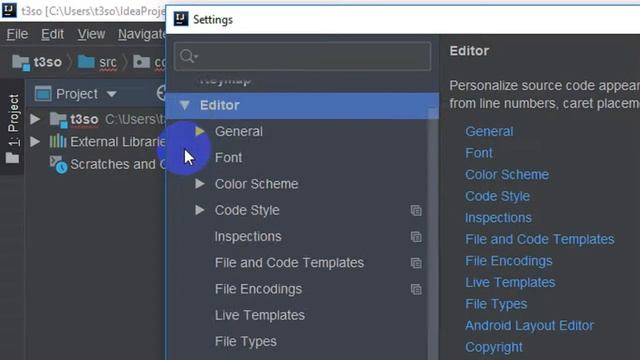The image size is (640, 360).
Task: Open the View menu
Action: 91,34
